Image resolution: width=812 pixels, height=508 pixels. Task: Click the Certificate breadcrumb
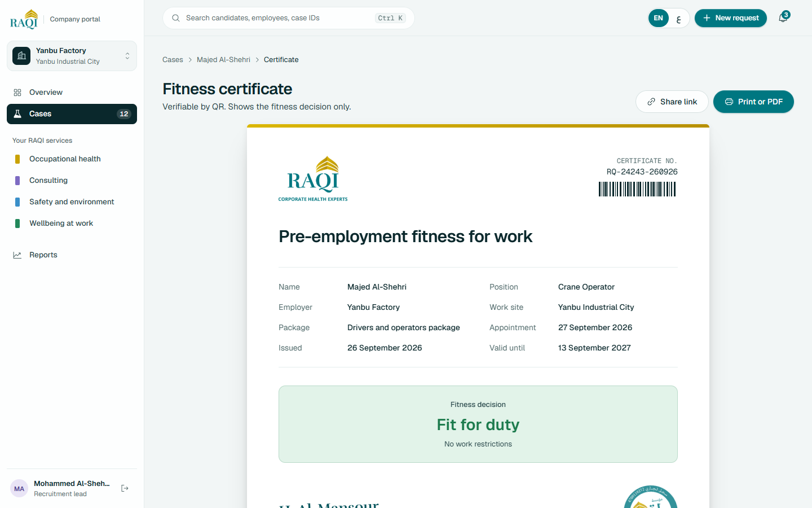[x=281, y=60]
